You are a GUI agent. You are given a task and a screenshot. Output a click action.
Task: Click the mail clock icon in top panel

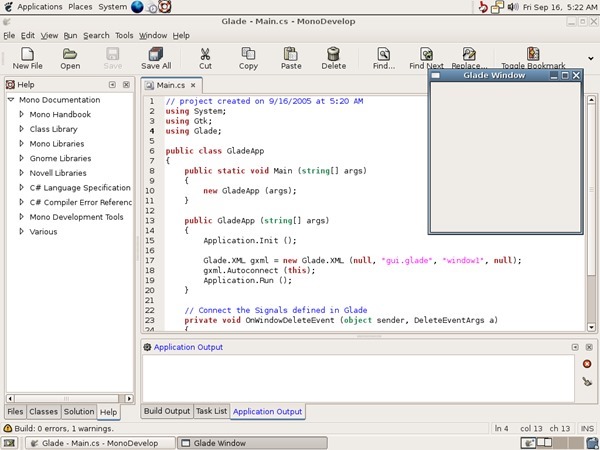[152, 8]
